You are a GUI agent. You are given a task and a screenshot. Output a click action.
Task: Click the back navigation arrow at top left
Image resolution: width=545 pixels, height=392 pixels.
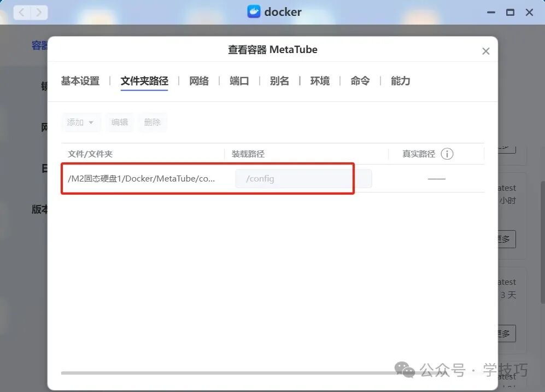coord(21,11)
